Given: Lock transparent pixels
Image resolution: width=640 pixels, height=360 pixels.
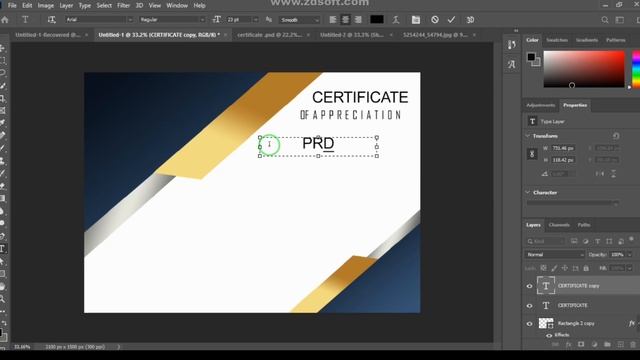Looking at the screenshot, I should point(543,268).
